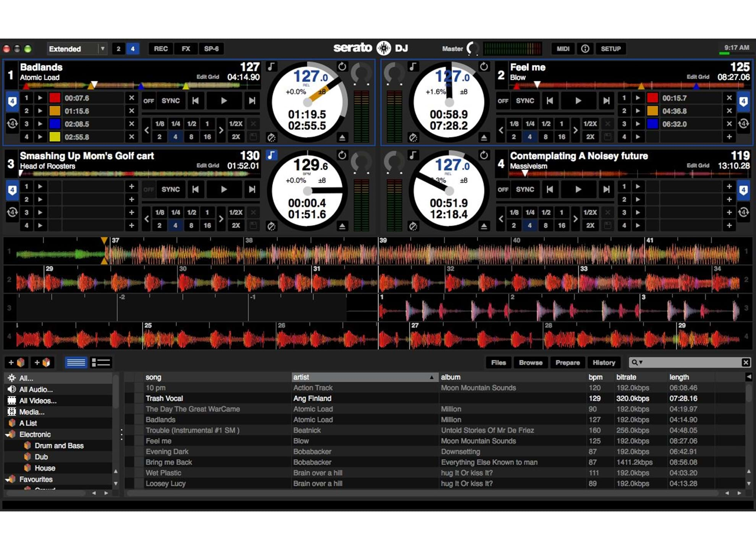This screenshot has width=756, height=550.
Task: Open the History panel tab
Action: 604,362
